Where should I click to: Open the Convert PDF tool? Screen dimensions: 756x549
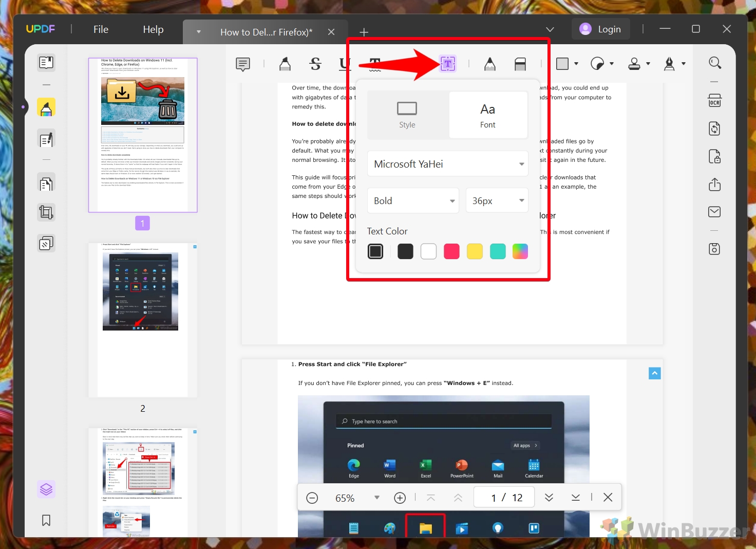[715, 129]
